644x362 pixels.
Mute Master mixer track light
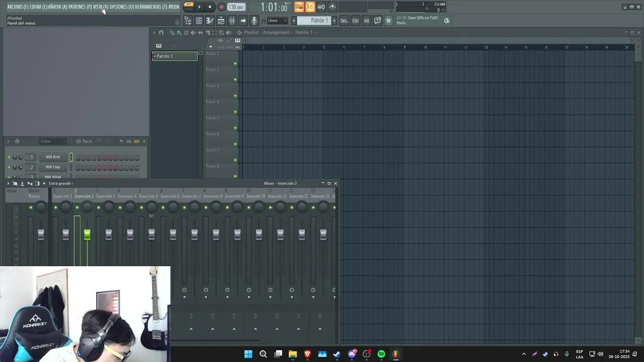(31, 208)
